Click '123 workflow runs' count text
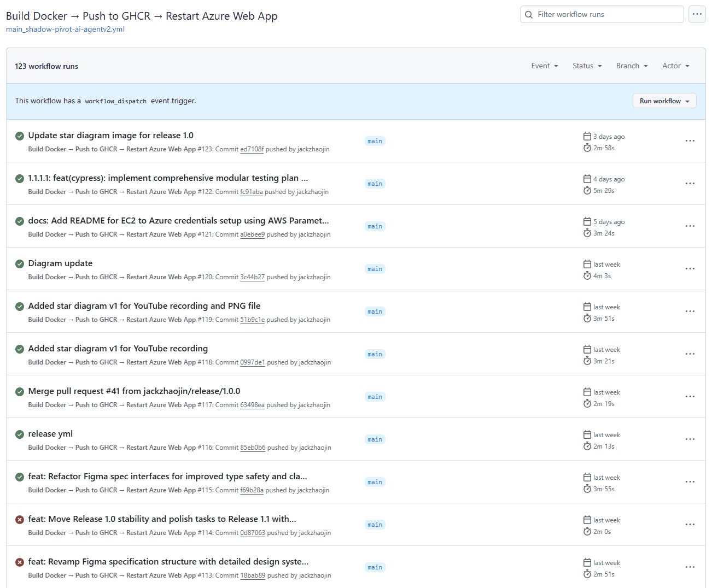 point(46,66)
